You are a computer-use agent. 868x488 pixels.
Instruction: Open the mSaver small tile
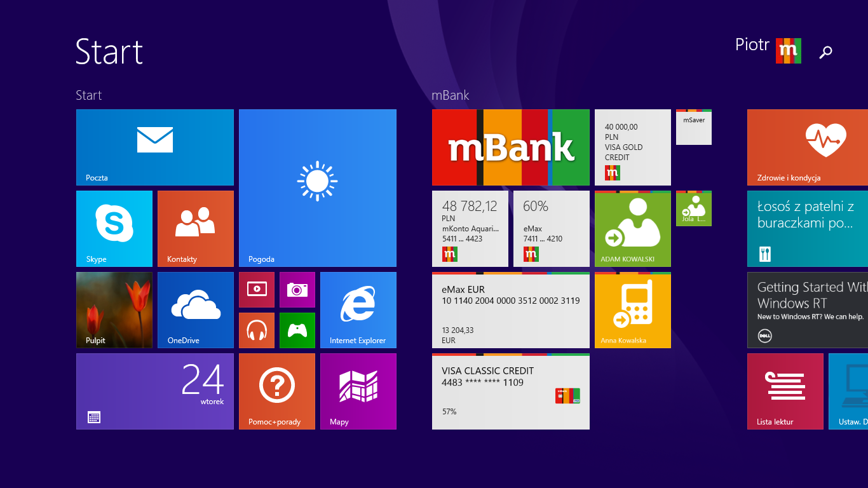tap(694, 127)
